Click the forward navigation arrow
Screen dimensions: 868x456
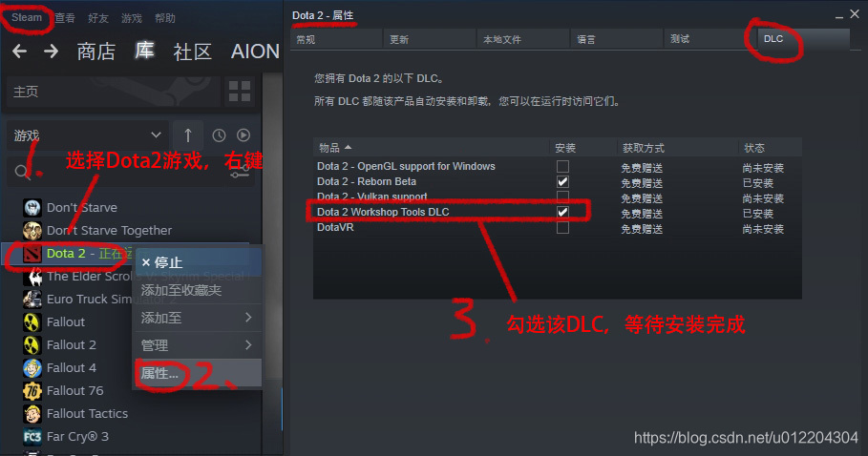click(51, 52)
